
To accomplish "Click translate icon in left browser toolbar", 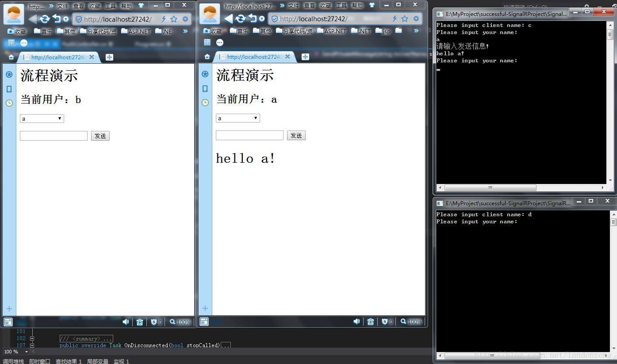I will coord(11,43).
